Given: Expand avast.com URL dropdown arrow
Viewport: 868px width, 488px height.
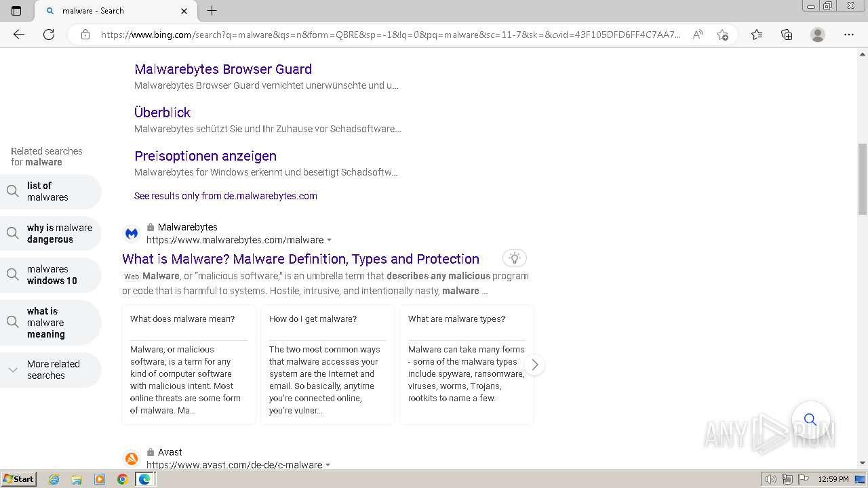Looking at the screenshot, I should point(328,465).
